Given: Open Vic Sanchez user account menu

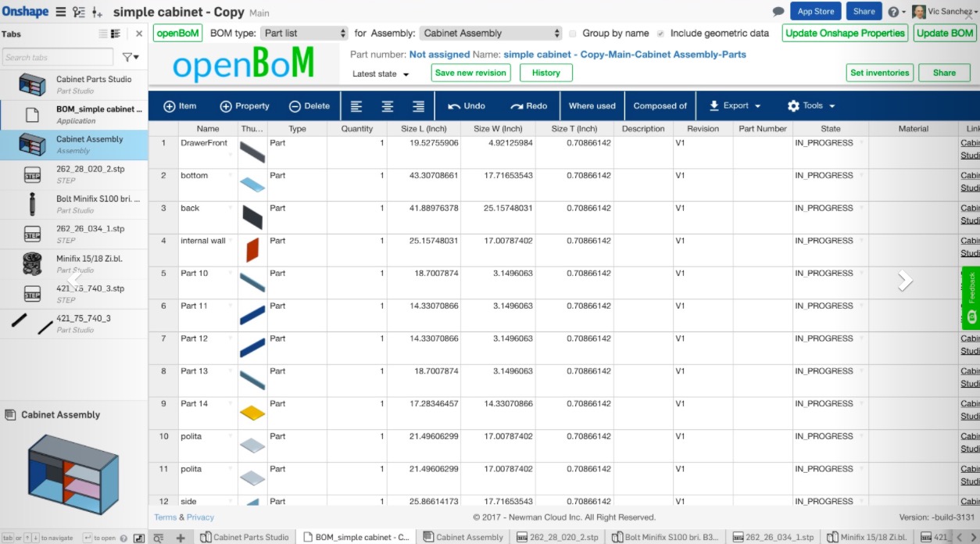Looking at the screenshot, I should [x=945, y=12].
